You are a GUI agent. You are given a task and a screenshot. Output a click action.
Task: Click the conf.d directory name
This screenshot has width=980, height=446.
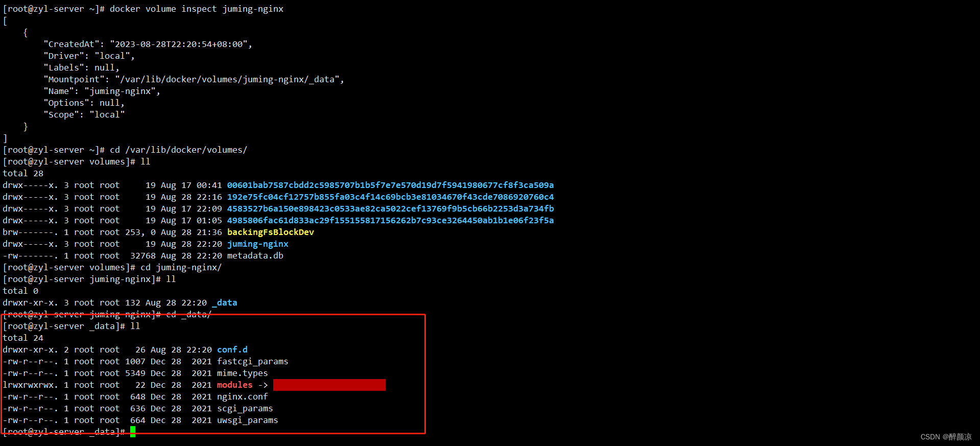[x=232, y=349]
